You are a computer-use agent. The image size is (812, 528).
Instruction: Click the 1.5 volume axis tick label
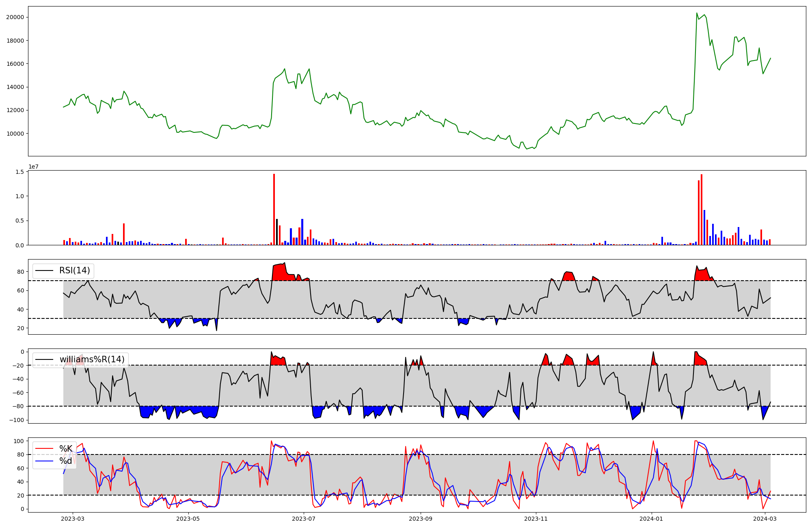[19, 172]
